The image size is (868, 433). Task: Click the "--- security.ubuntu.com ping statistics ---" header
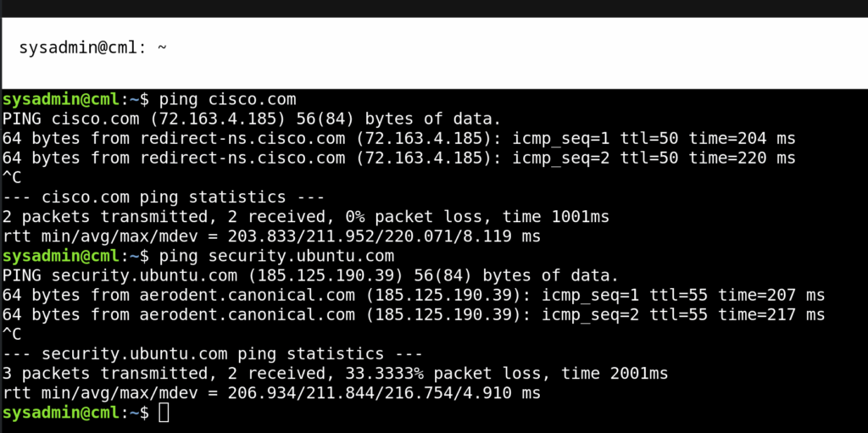[x=213, y=353]
